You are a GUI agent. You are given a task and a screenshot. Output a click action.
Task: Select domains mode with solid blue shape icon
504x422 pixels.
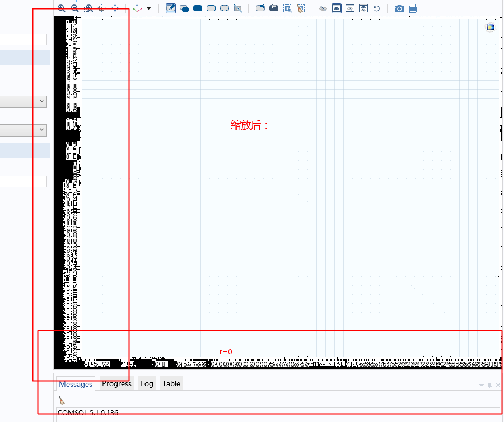[198, 8]
